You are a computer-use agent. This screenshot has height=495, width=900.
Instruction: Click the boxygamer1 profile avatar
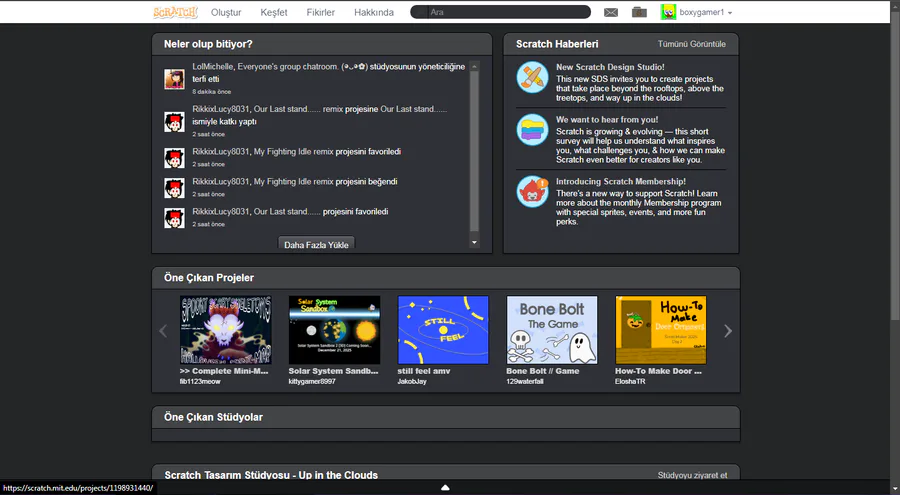coord(668,12)
